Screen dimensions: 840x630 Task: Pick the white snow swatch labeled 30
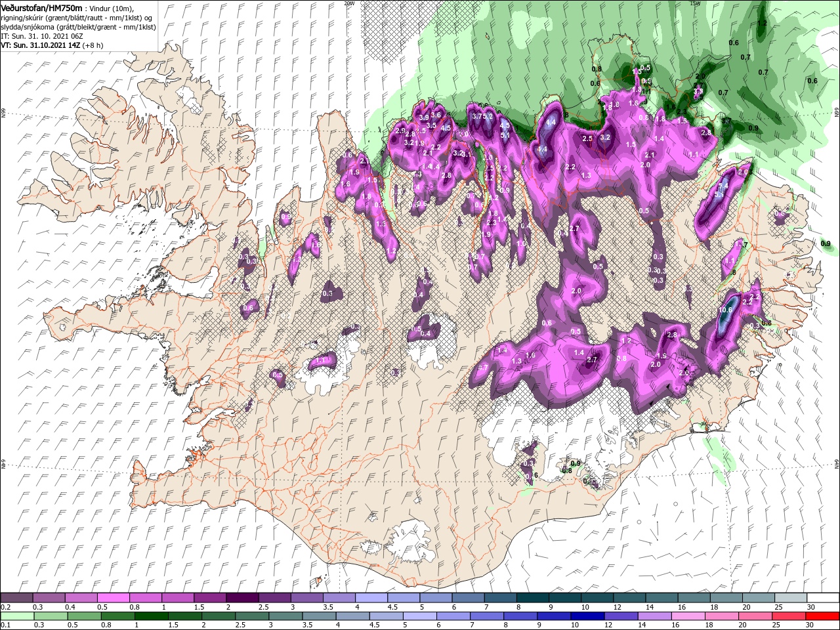(824, 597)
